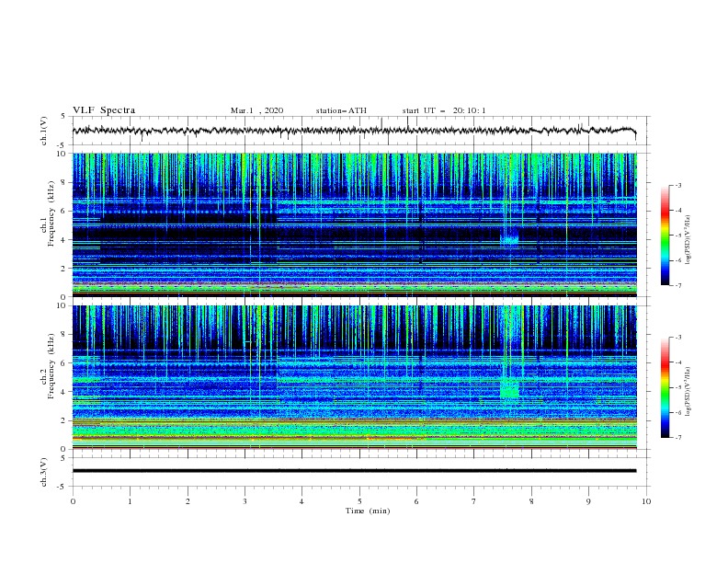Click the ch.1 log(PSD) colorbar label
The height and width of the screenshot is (563, 728).
(688, 240)
